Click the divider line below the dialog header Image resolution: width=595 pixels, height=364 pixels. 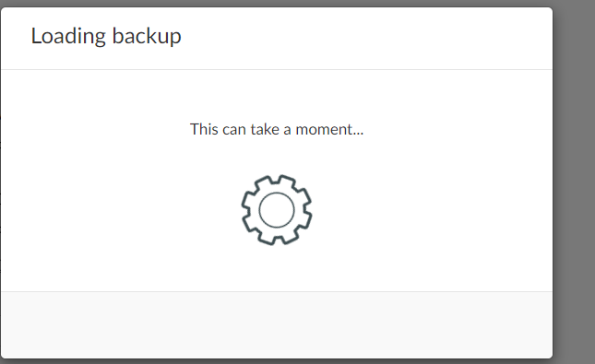[x=277, y=69]
